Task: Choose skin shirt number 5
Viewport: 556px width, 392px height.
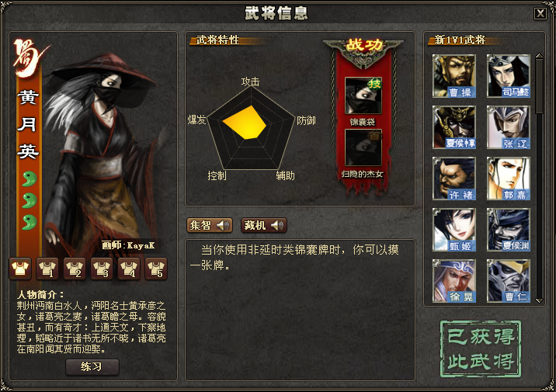Action: click(x=156, y=269)
